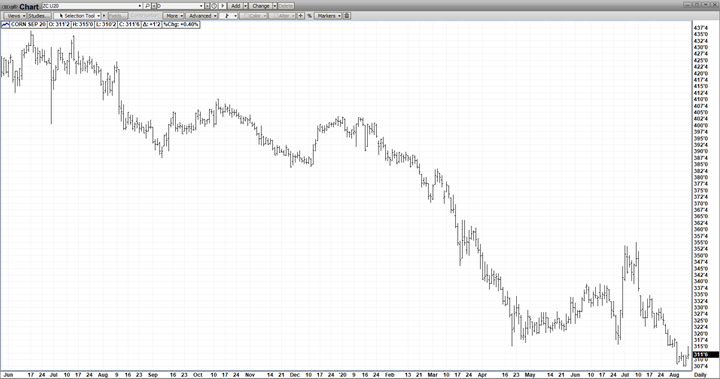Expand the arrow next to Add button
This screenshot has width=720, height=379.
click(245, 6)
